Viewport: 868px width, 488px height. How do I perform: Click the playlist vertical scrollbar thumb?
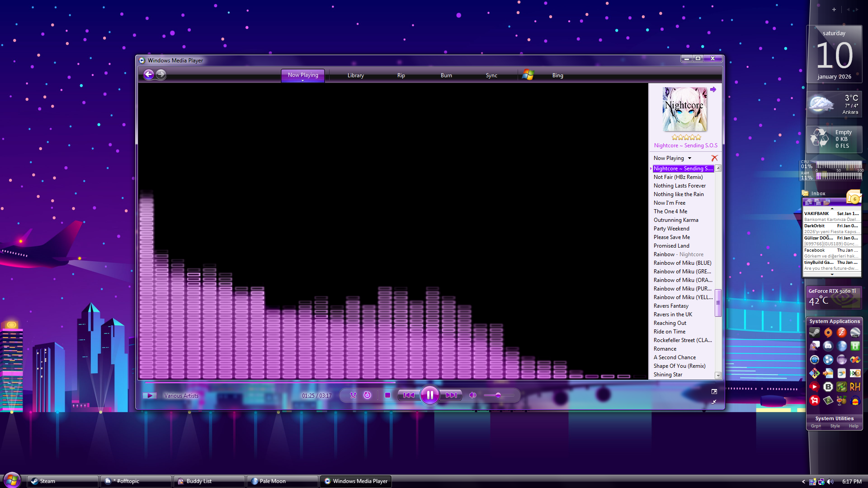[x=718, y=303]
